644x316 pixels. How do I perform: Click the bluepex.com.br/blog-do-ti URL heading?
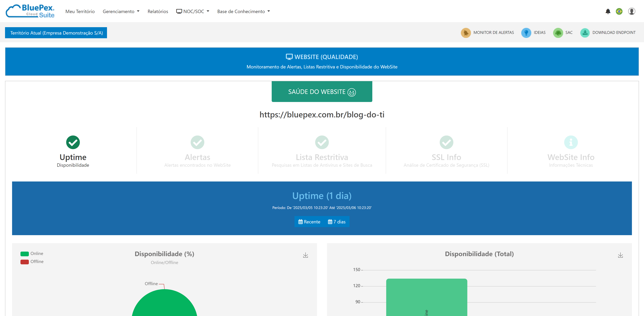(x=322, y=115)
